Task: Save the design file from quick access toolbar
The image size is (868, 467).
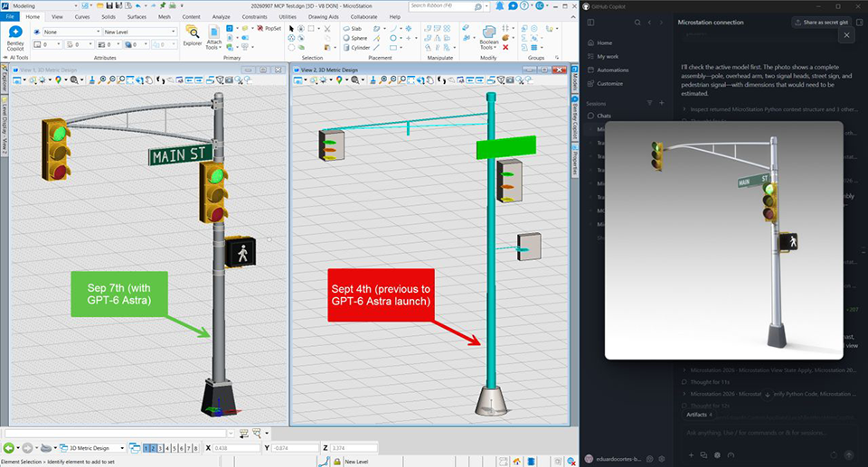Action: coord(109,5)
